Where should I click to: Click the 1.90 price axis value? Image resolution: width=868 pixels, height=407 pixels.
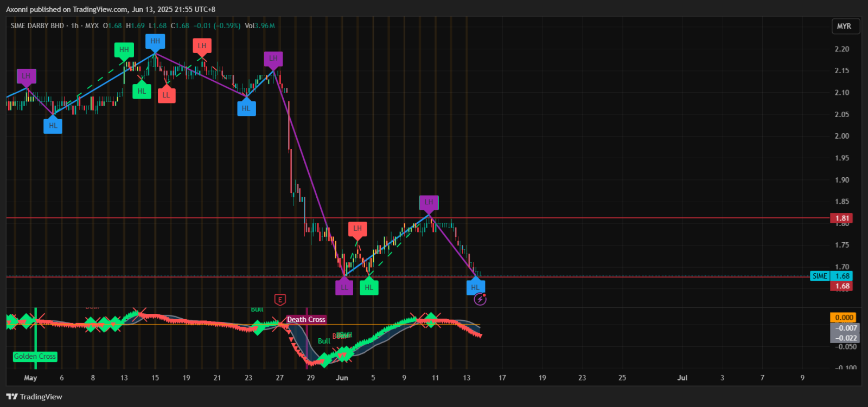point(842,180)
